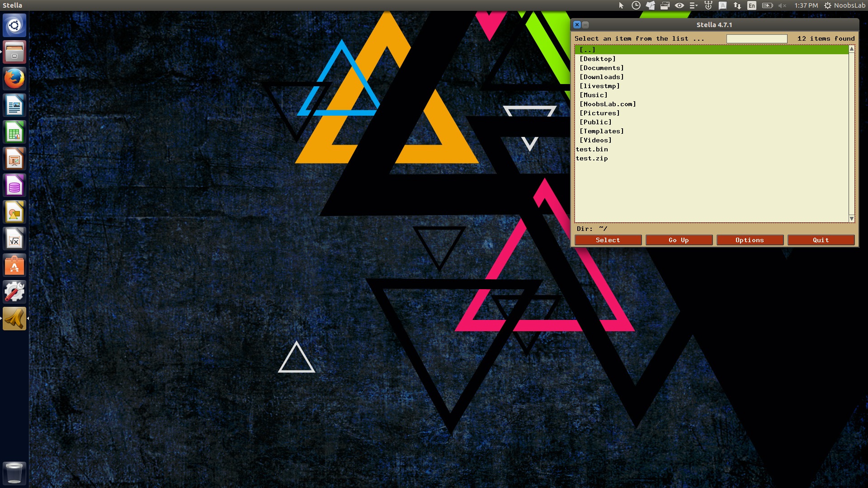Select test.zip in the list

click(x=592, y=158)
